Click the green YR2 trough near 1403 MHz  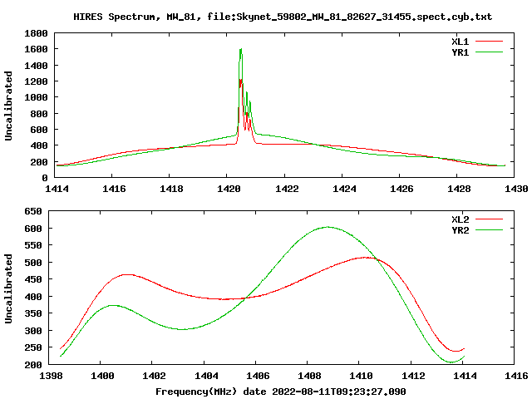coord(183,329)
